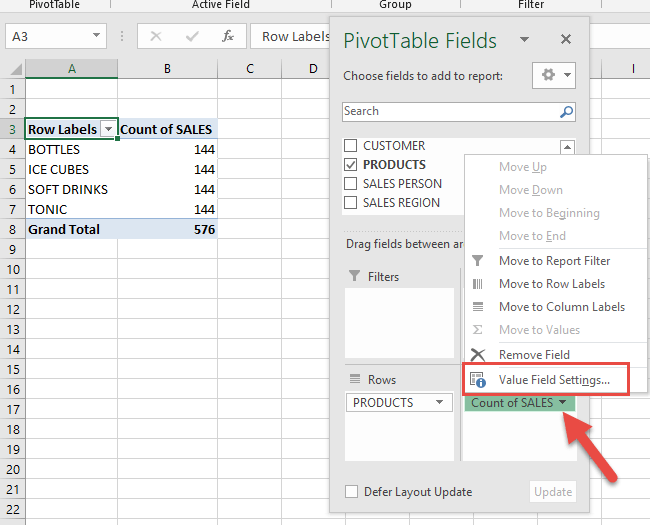Select row 8 header
The image size is (650, 525).
12,229
